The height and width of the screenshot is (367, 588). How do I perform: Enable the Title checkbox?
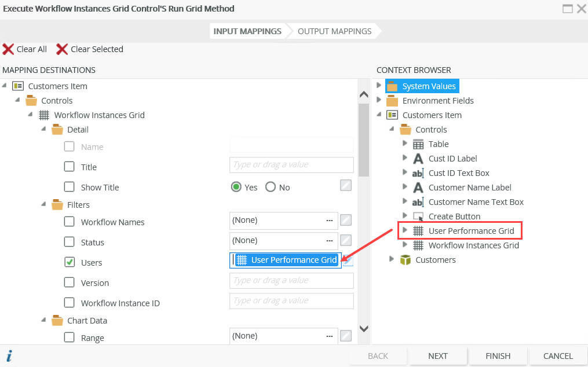70,167
